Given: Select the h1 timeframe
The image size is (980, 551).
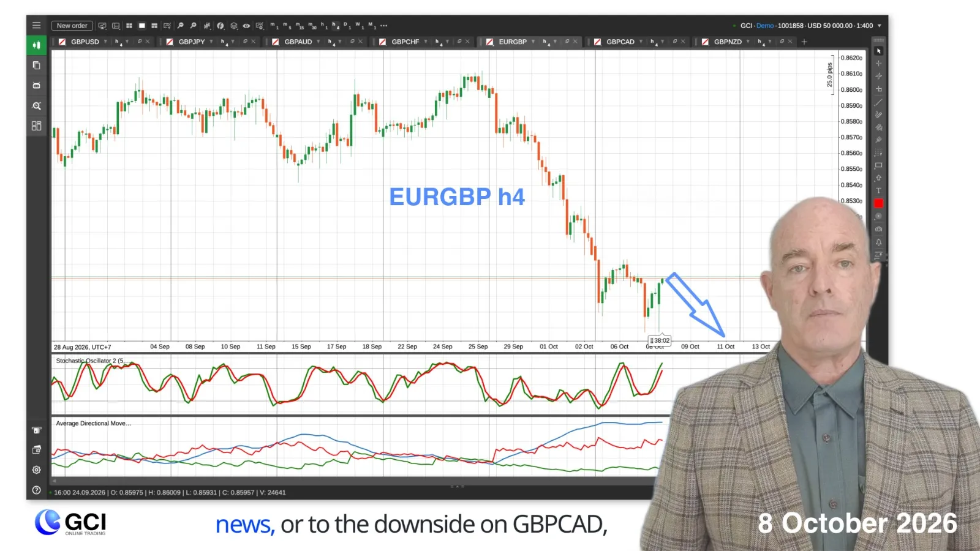Looking at the screenshot, I should pos(324,26).
